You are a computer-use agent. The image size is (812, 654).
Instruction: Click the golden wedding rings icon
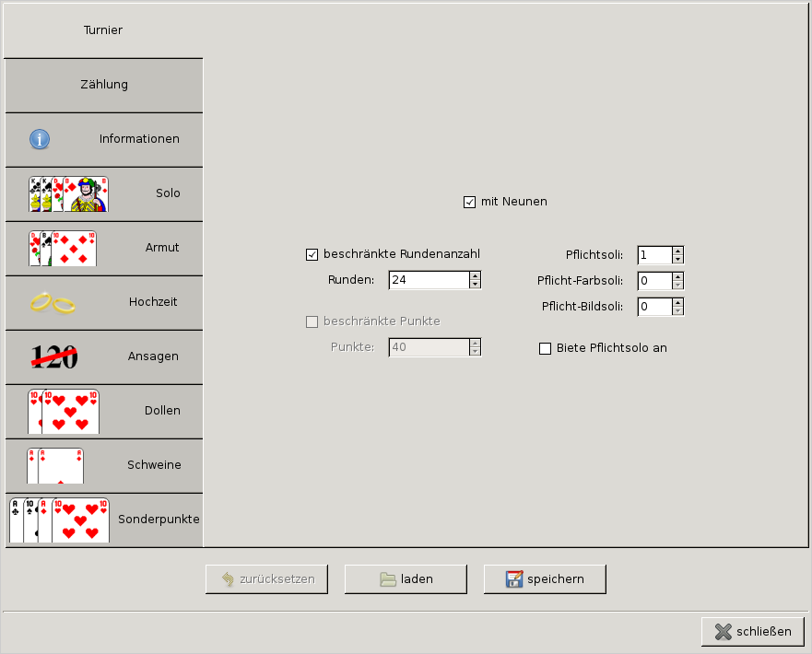coord(52,302)
